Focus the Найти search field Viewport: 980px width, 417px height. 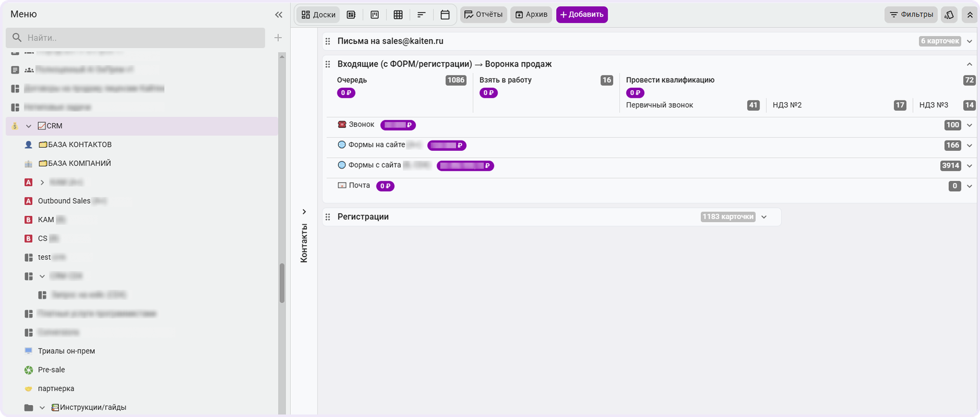click(x=135, y=38)
